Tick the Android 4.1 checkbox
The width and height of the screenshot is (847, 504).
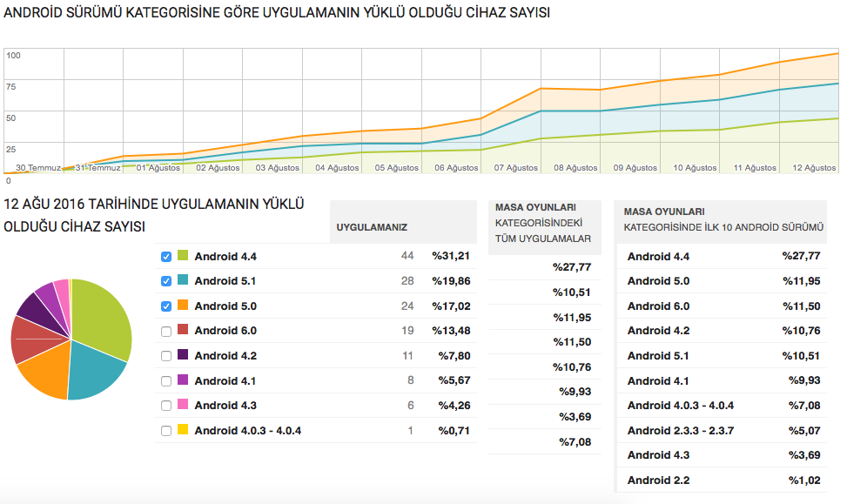166,381
